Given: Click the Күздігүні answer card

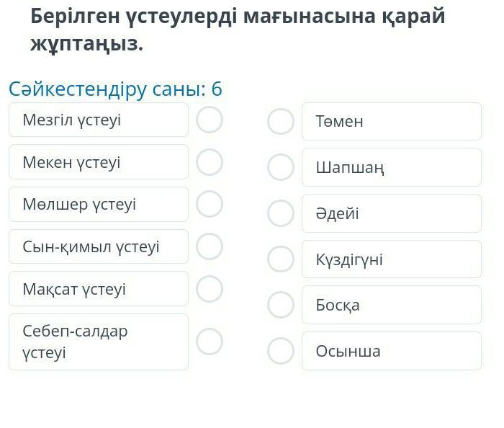Looking at the screenshot, I should (391, 259).
